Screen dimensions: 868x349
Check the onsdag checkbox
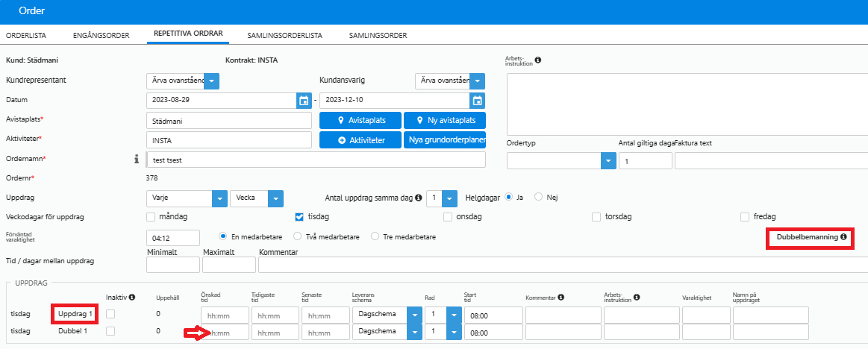(448, 217)
